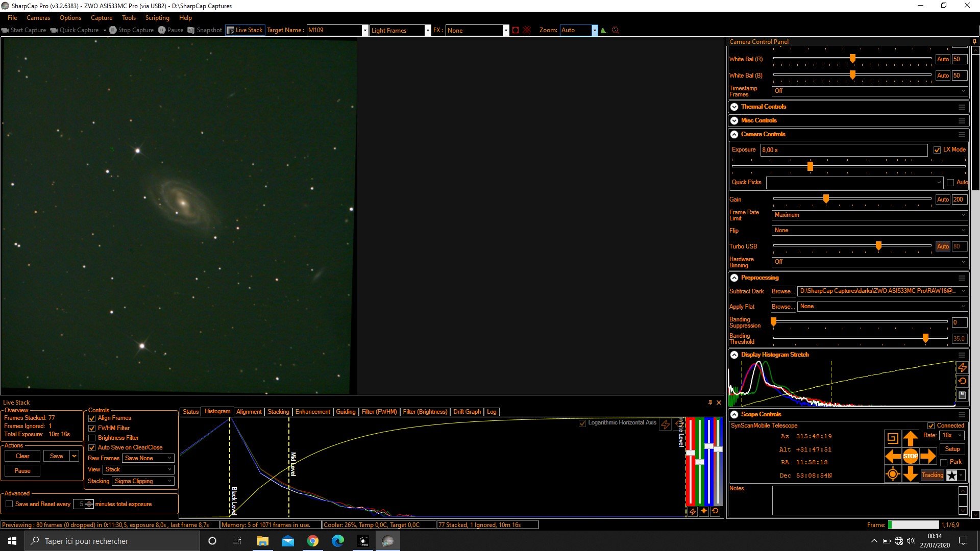
Task: Click the red square selection area icon in toolbar
Action: click(x=516, y=30)
